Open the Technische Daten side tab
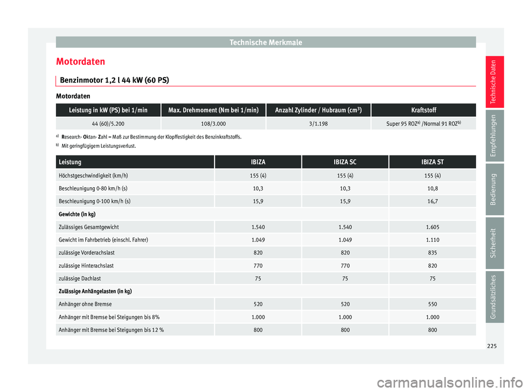This screenshot has height=392, width=532. click(494, 82)
